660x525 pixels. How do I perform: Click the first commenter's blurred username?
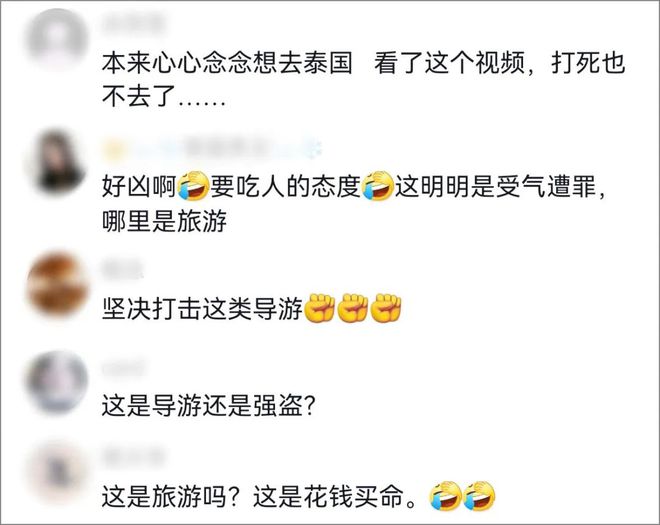(133, 24)
